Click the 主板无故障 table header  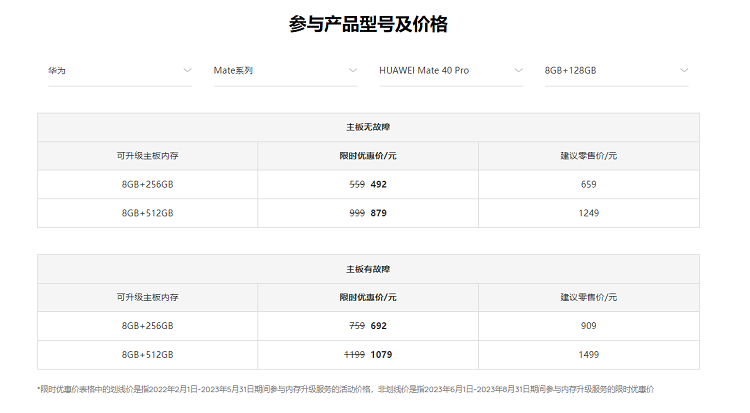[368, 127]
